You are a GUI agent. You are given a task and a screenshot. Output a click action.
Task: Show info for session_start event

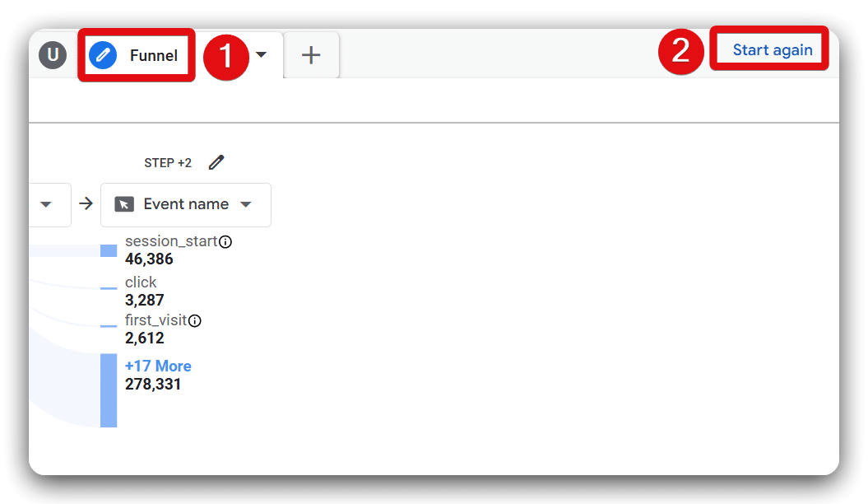coord(225,242)
